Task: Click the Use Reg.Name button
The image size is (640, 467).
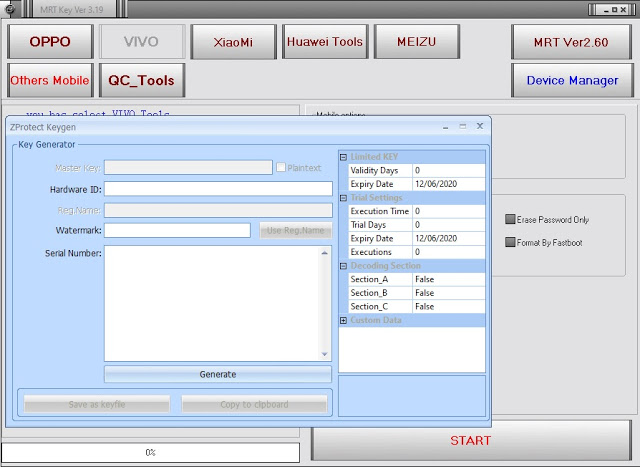Action: coord(296,230)
